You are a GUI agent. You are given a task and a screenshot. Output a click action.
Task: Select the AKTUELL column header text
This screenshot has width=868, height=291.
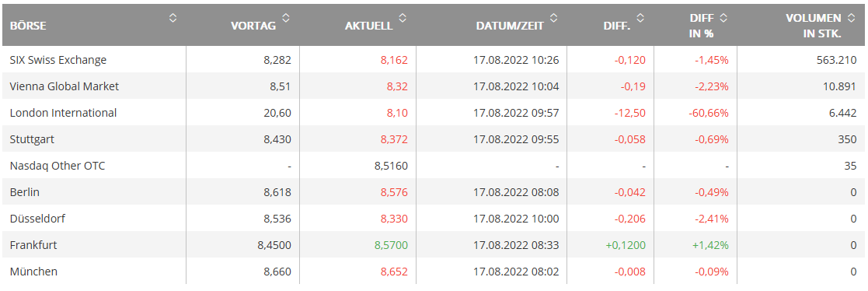[x=368, y=26]
